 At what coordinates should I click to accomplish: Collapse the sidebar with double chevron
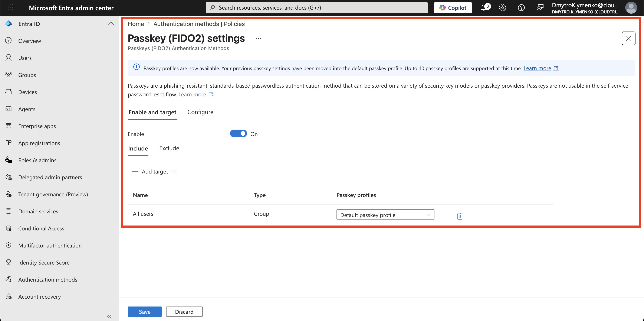(x=109, y=317)
